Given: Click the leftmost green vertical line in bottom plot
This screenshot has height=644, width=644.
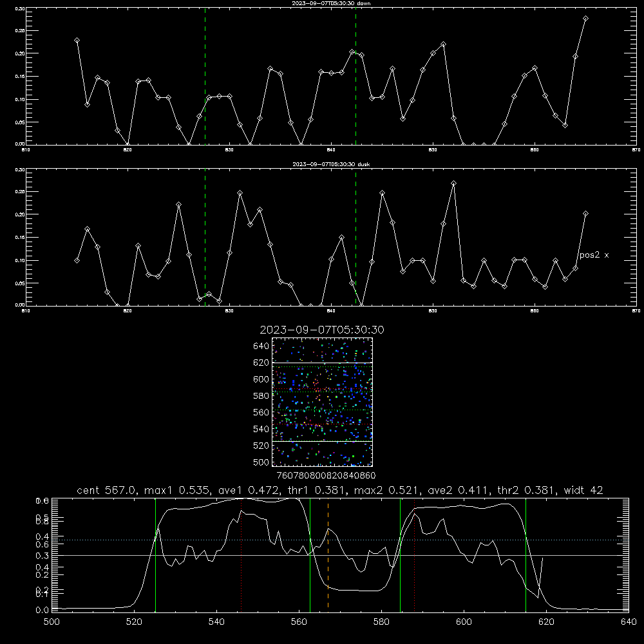Looking at the screenshot, I should pos(156,554).
